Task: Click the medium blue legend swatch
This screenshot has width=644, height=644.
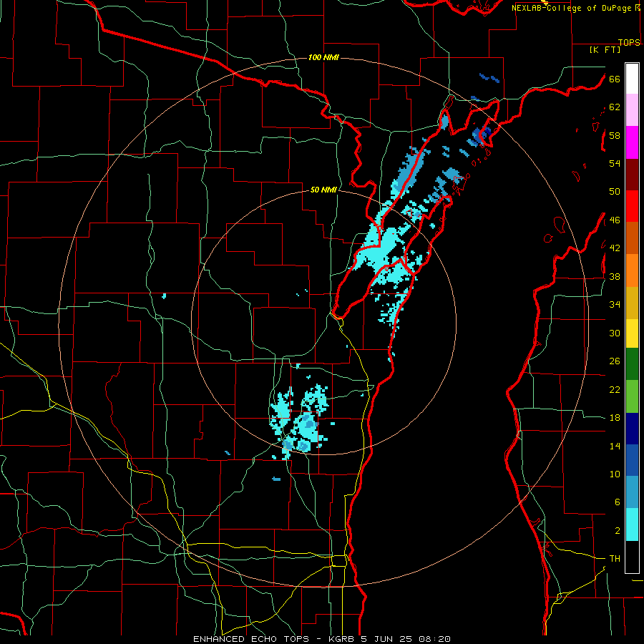Action: tap(632, 460)
